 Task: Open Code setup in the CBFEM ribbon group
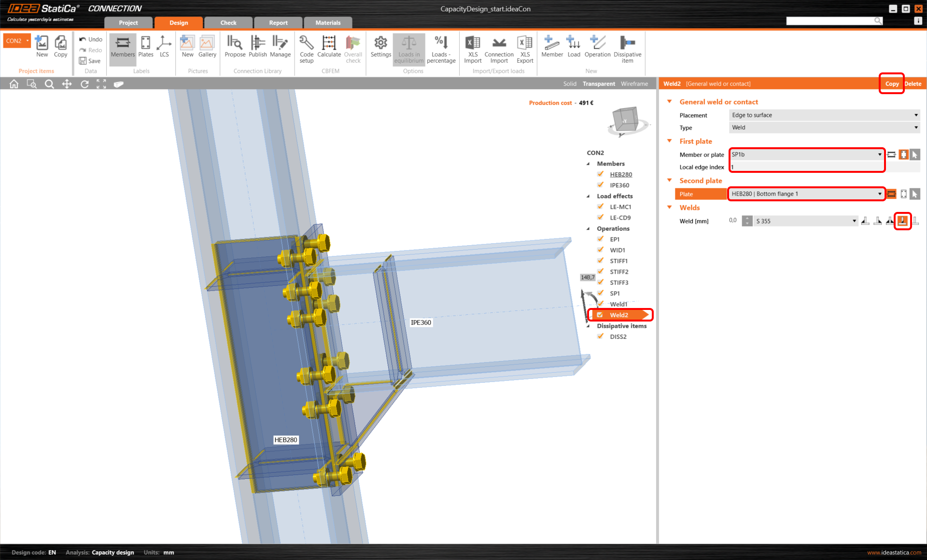[x=306, y=49]
